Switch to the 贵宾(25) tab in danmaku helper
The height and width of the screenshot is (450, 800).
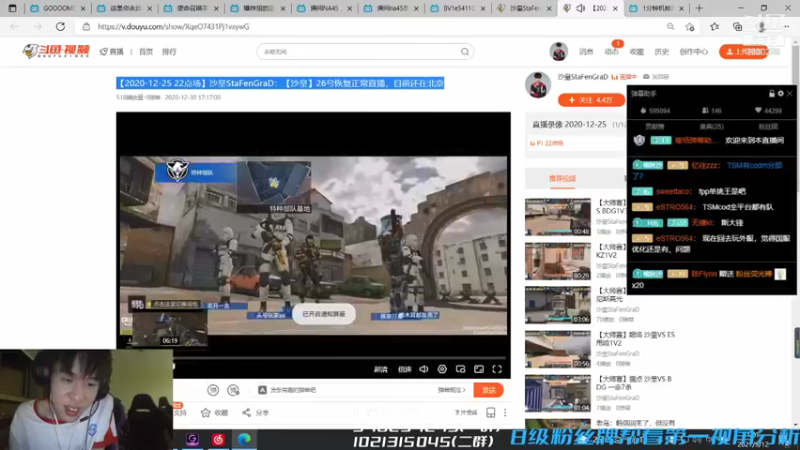click(711, 127)
